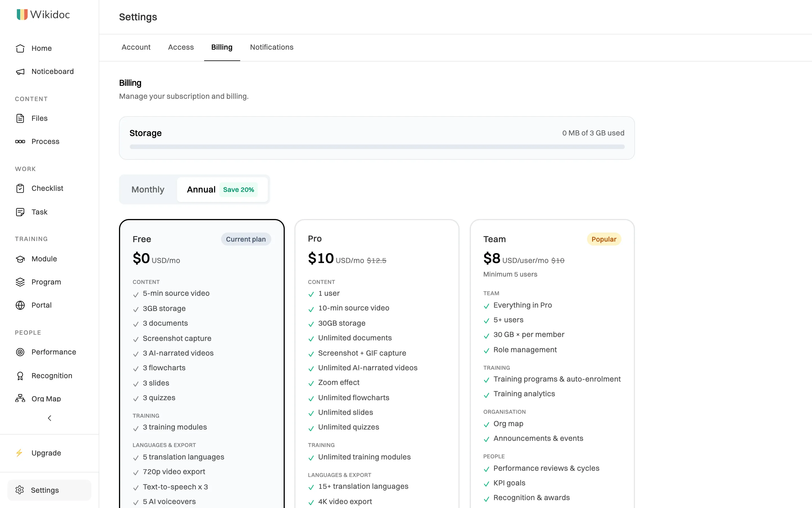Click '0 MB of 3 GB used' text
812x508 pixels.
pyautogui.click(x=593, y=133)
